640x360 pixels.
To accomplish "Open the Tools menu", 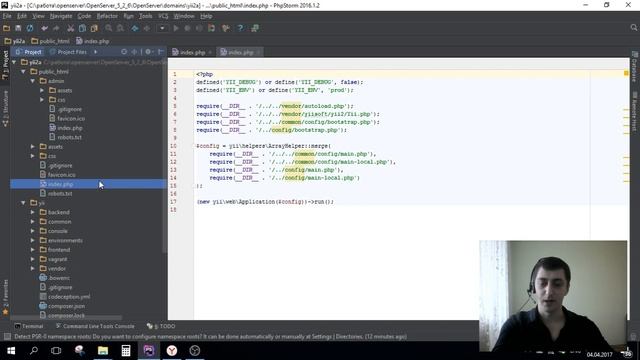I will click(145, 16).
